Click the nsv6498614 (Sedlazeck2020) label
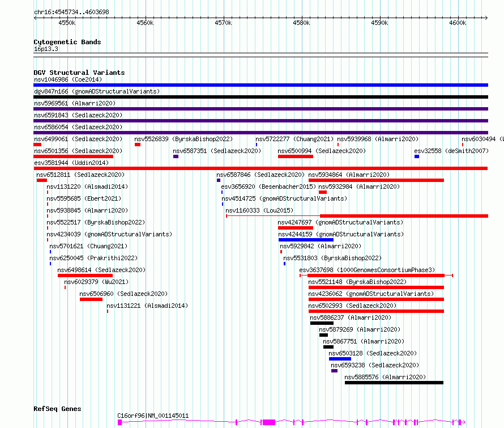 (x=101, y=270)
